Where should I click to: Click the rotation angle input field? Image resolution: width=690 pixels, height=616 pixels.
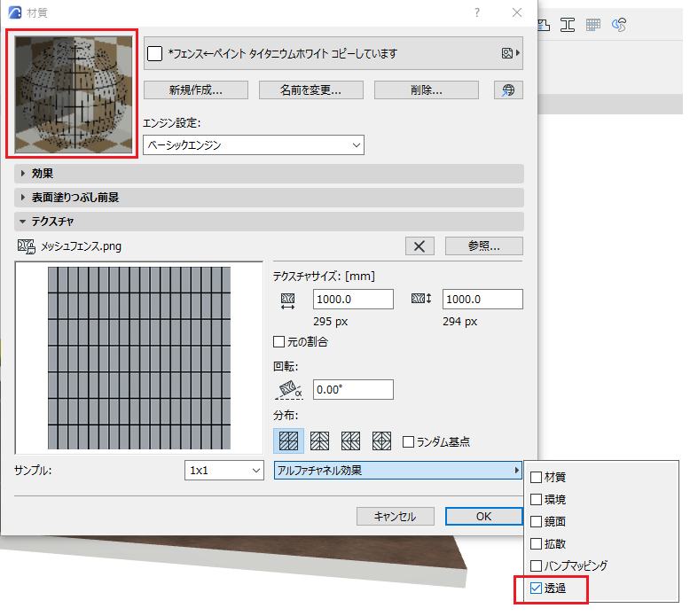[x=353, y=390]
